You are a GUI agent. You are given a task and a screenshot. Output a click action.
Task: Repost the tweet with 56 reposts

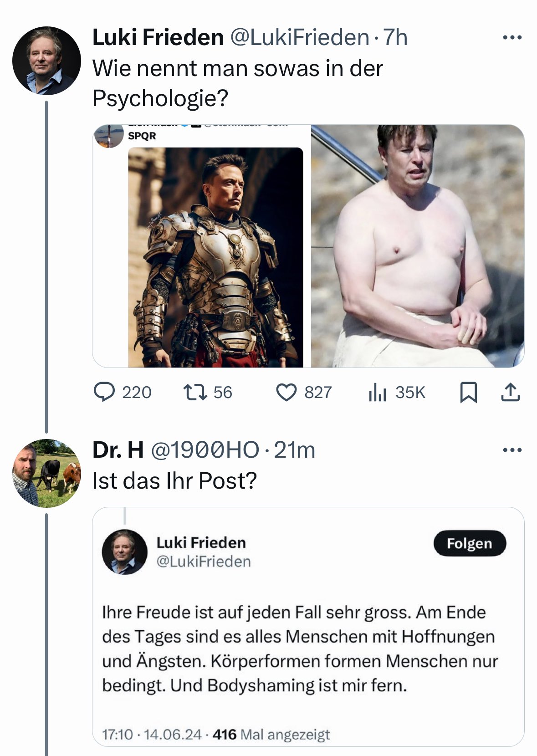click(195, 392)
